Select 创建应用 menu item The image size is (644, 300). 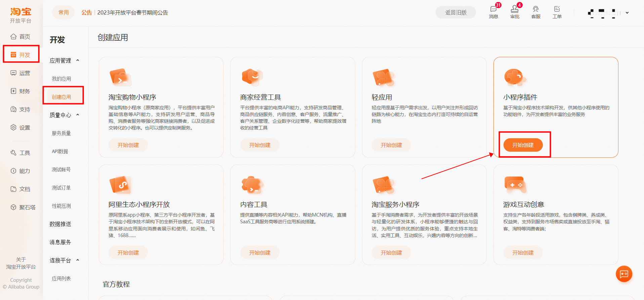point(61,97)
